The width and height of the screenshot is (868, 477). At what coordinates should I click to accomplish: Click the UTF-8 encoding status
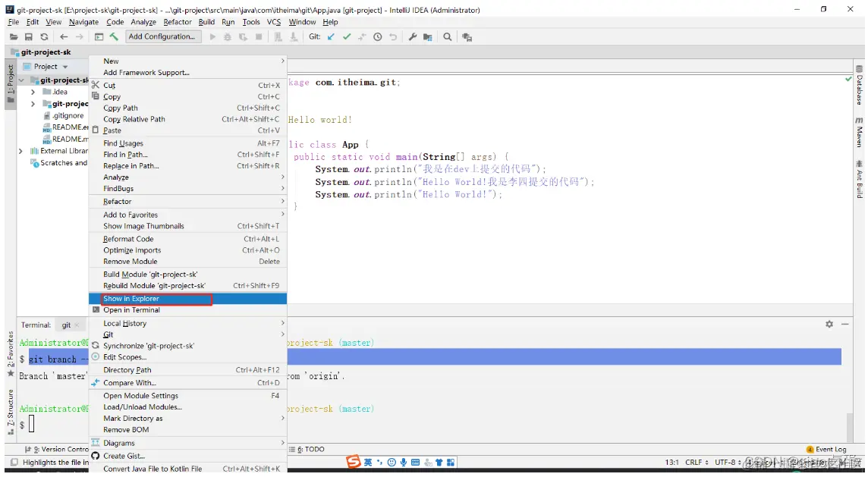pos(727,462)
